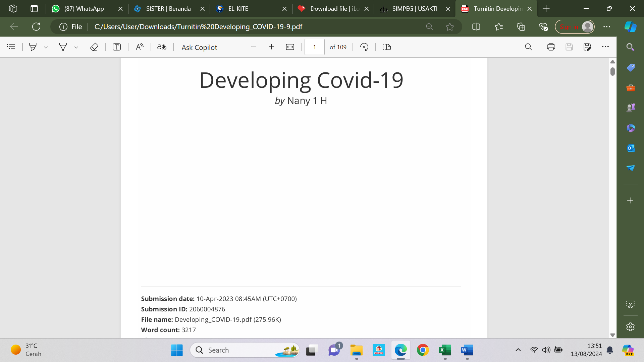Switch to the SISTER | Beranda tab
Viewport: 644px width, 362px height.
168,9
